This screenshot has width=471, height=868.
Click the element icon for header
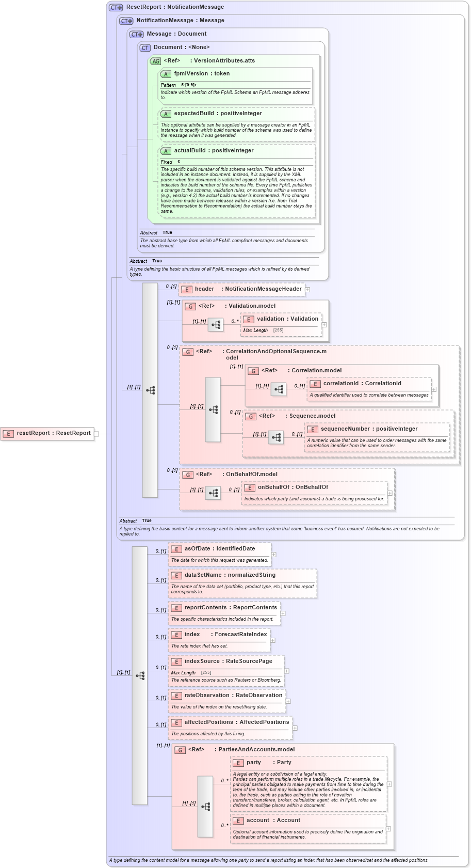pos(187,290)
